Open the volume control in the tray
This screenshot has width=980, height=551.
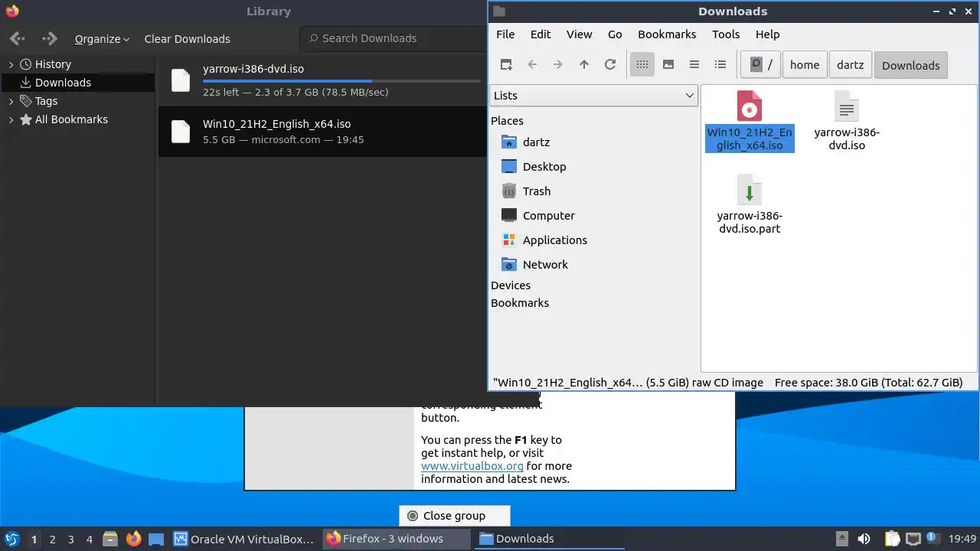point(864,539)
